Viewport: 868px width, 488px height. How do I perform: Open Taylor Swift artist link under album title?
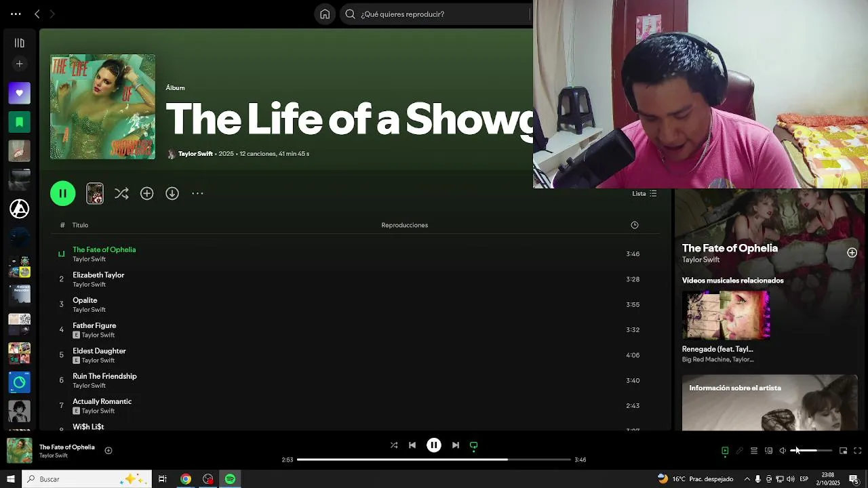pos(195,154)
